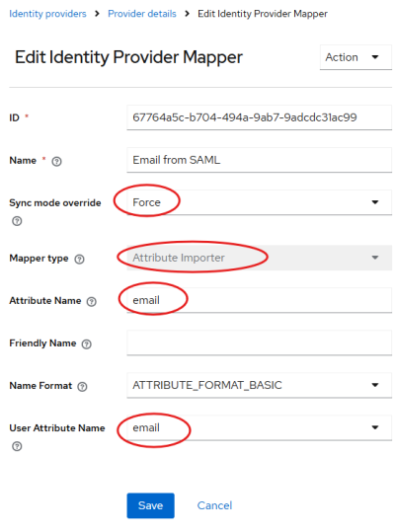Open Sync mode override Force dropdown
395x532 pixels.
(x=260, y=202)
